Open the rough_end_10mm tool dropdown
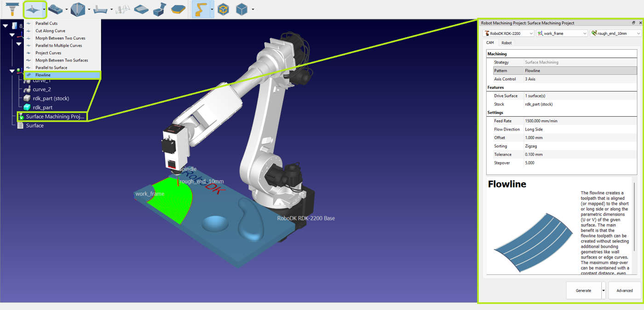 616,33
